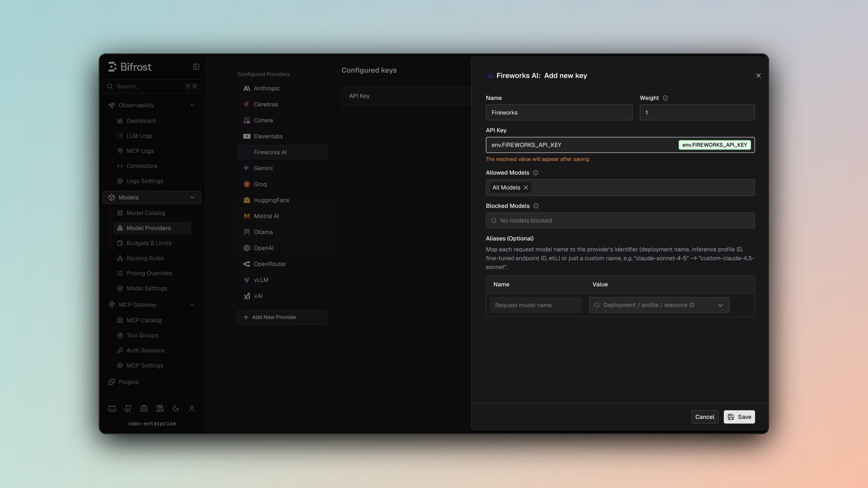Click Add New Provider button
This screenshot has width=868, height=488.
click(282, 317)
